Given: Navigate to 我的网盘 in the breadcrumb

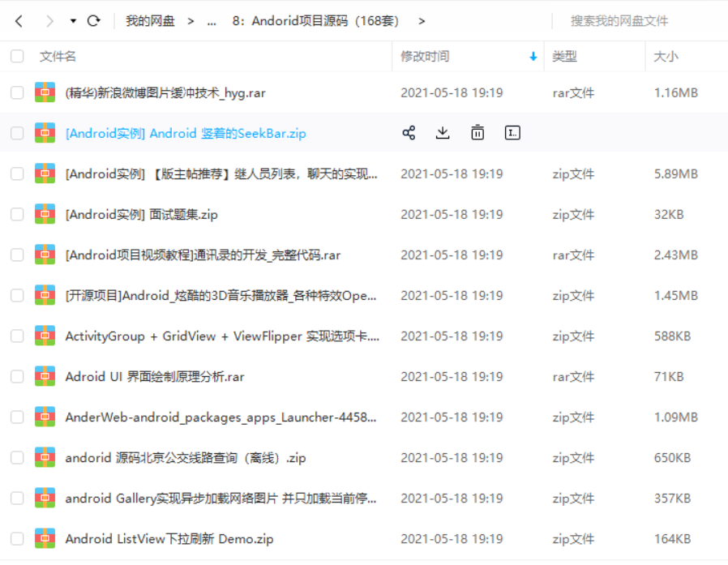Looking at the screenshot, I should 150,21.
